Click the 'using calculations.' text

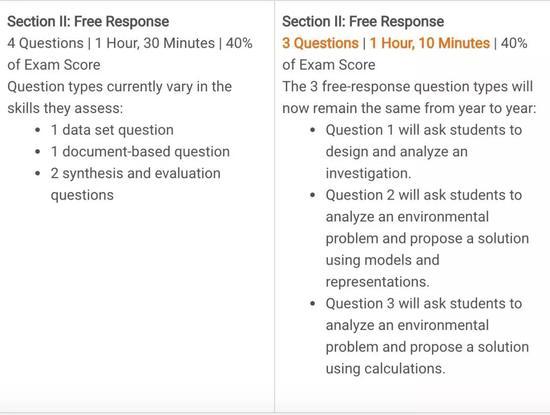point(385,369)
